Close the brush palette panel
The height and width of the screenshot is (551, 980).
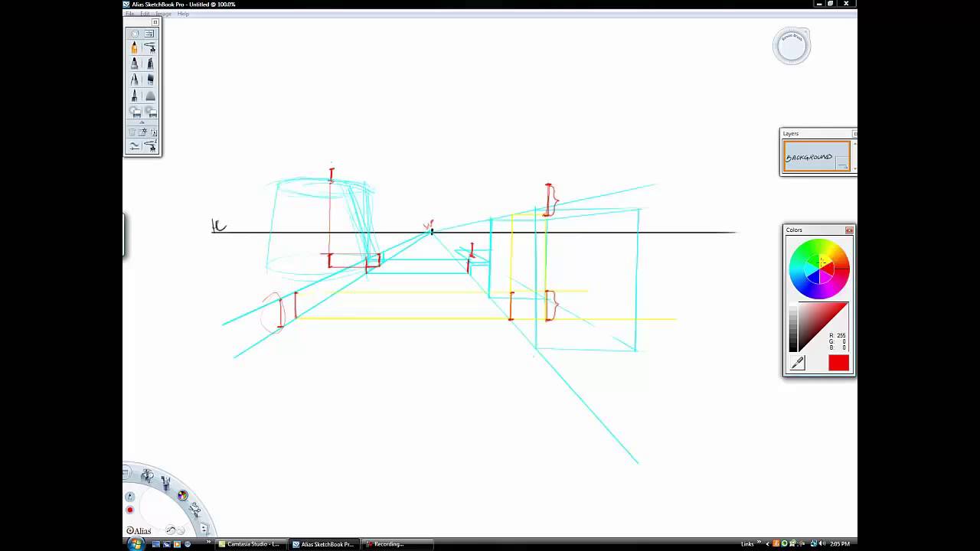click(155, 22)
